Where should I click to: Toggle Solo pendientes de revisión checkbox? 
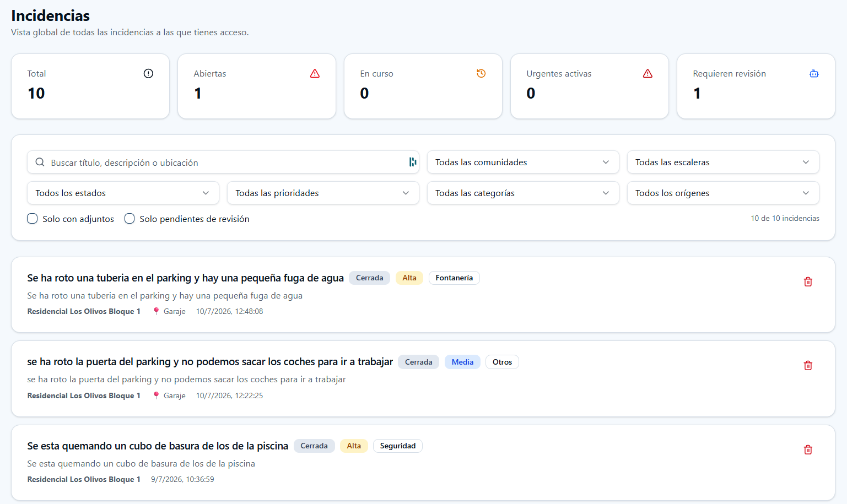click(130, 219)
